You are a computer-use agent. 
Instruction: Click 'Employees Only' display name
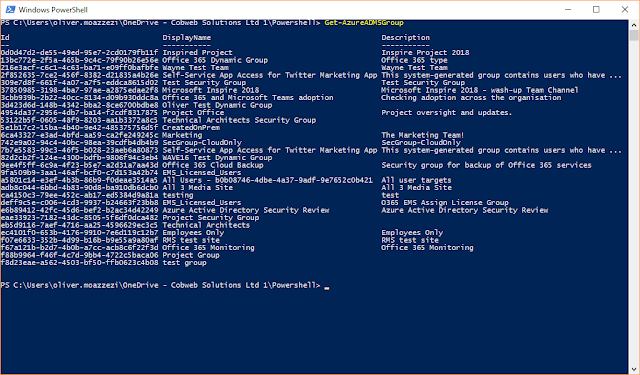(x=193, y=233)
